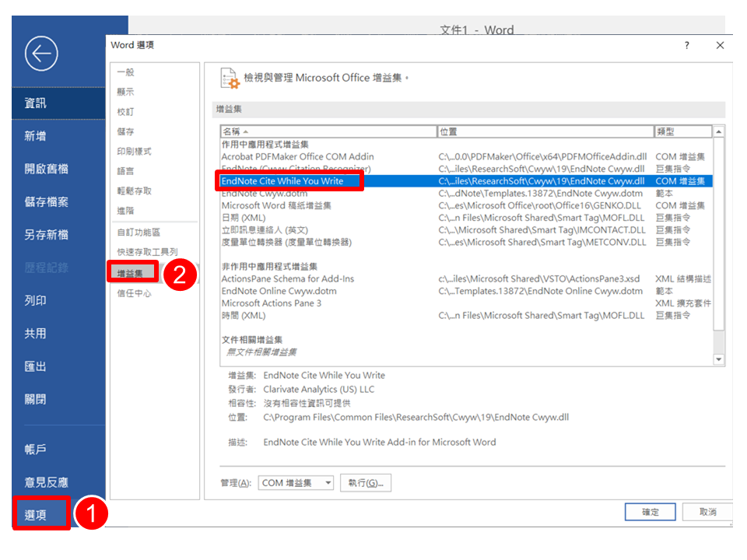The width and height of the screenshot is (747, 560).
Task: Select EndNote Cite While You Write row
Action: (466, 181)
